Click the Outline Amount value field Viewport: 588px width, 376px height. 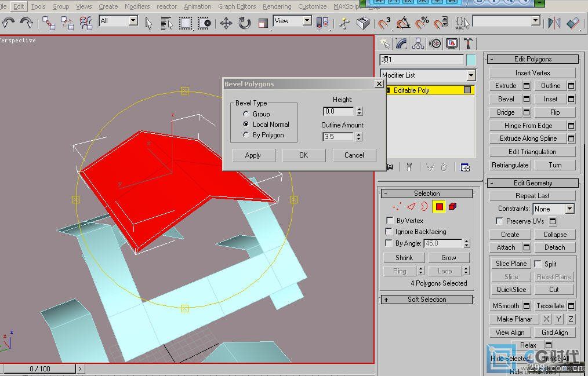(338, 137)
